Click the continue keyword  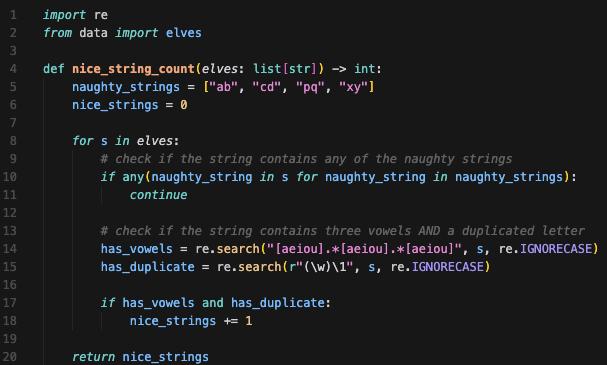pos(158,195)
